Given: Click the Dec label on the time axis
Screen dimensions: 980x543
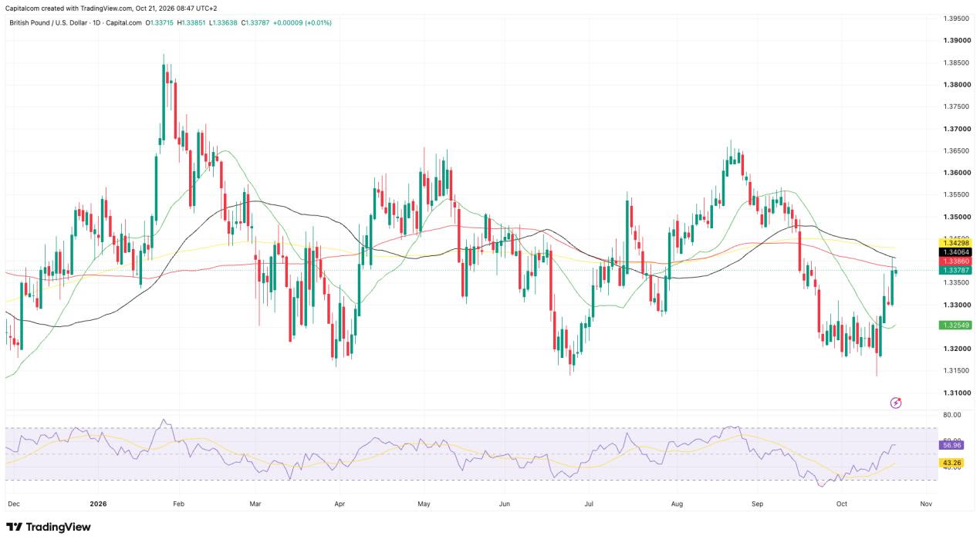Looking at the screenshot, I should click(x=13, y=504).
